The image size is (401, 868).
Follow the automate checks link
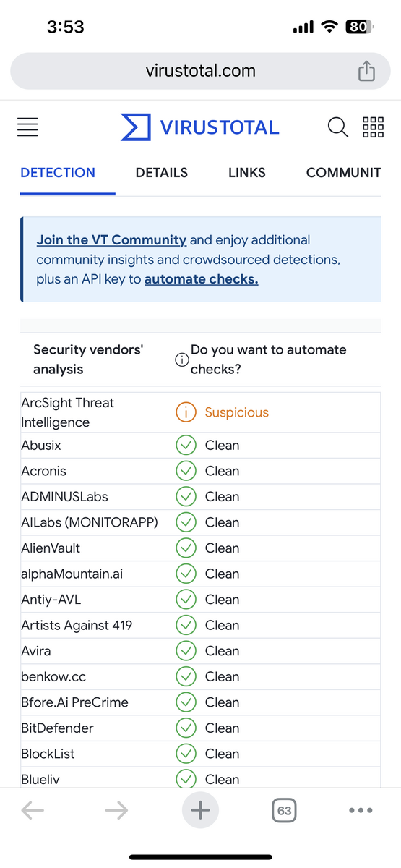click(x=202, y=278)
